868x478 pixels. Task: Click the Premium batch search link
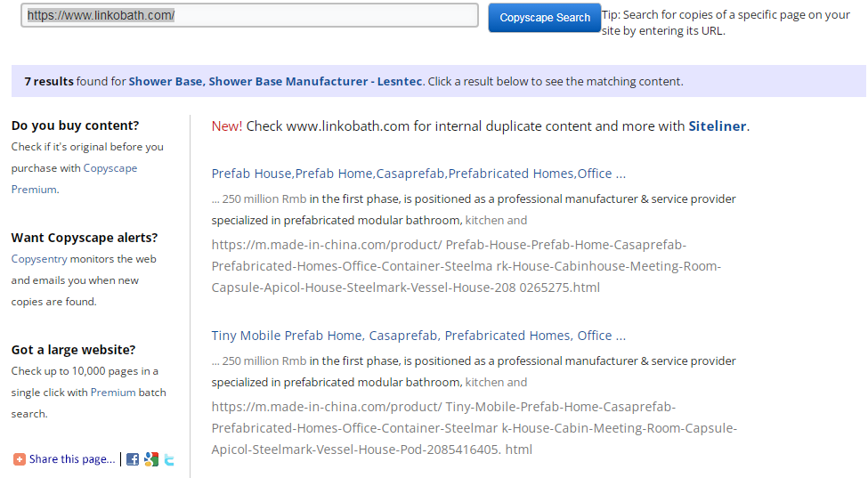(x=113, y=393)
